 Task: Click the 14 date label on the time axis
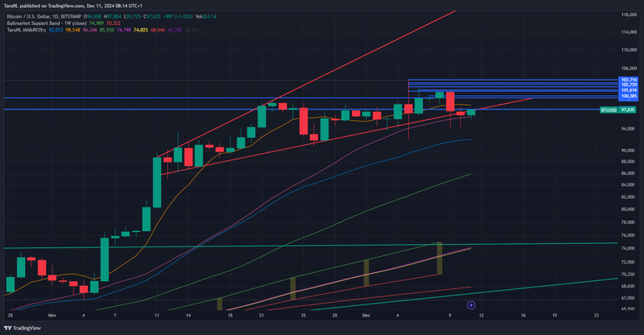(188, 315)
